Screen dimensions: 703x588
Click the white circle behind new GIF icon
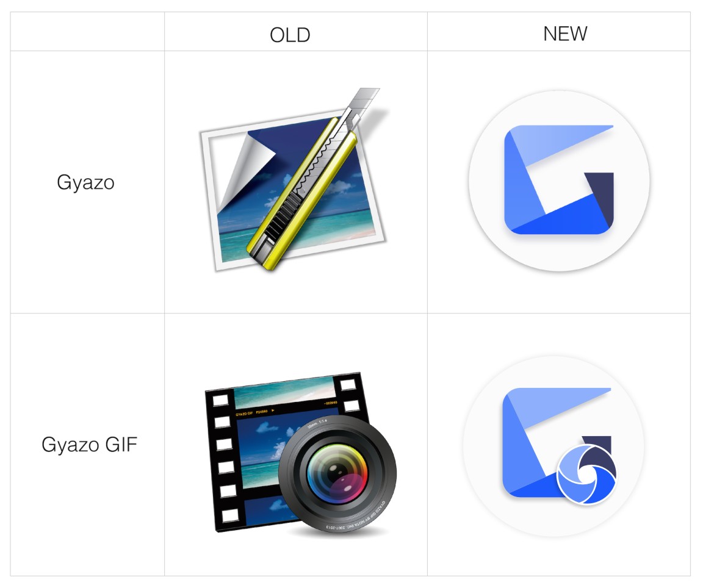point(553,446)
